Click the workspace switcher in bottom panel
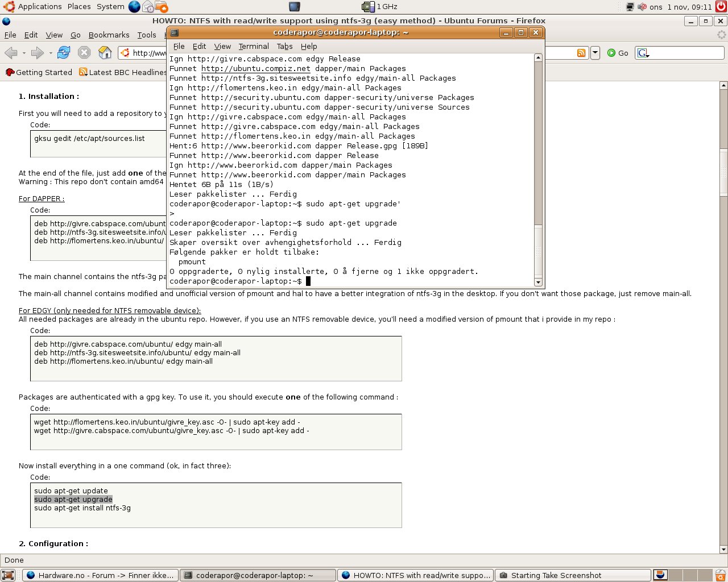 (x=681, y=575)
